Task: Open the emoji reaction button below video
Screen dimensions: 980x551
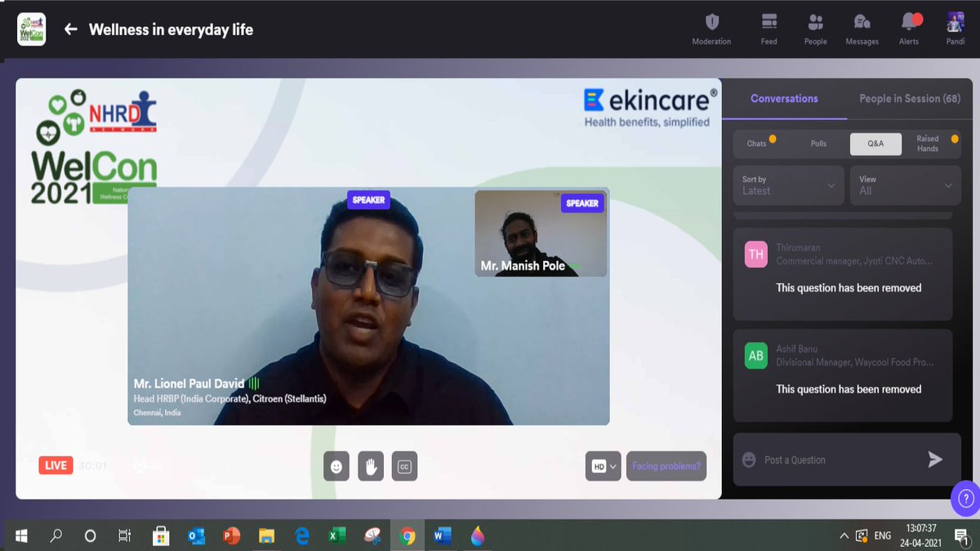Action: 336,466
